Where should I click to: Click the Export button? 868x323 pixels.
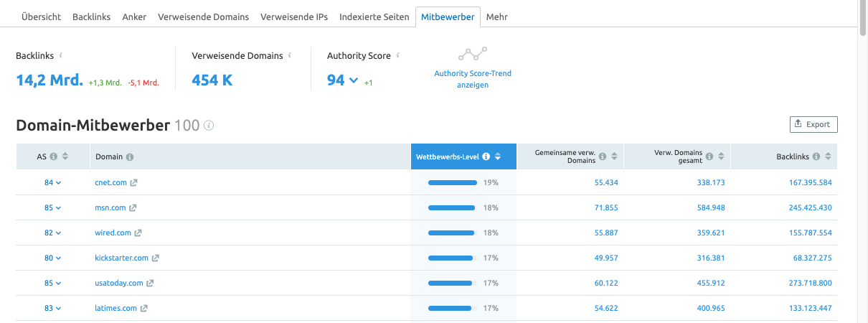[x=813, y=124]
